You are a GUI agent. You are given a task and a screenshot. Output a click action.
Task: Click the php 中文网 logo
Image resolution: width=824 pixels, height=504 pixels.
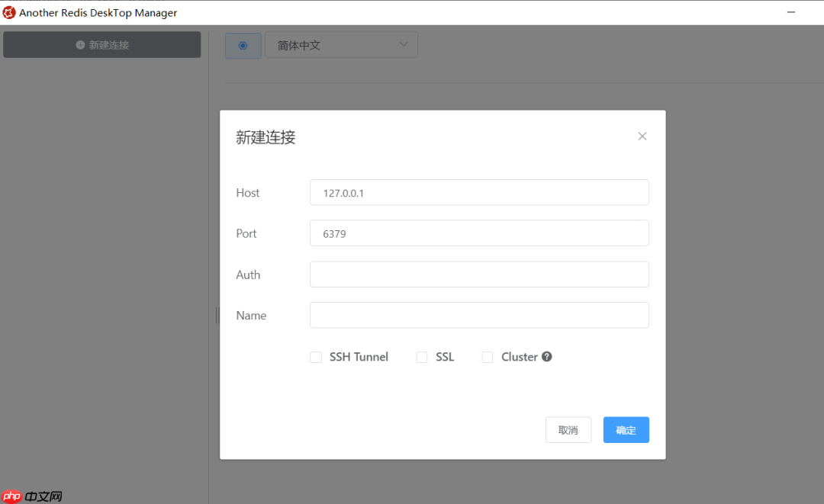pyautogui.click(x=31, y=496)
